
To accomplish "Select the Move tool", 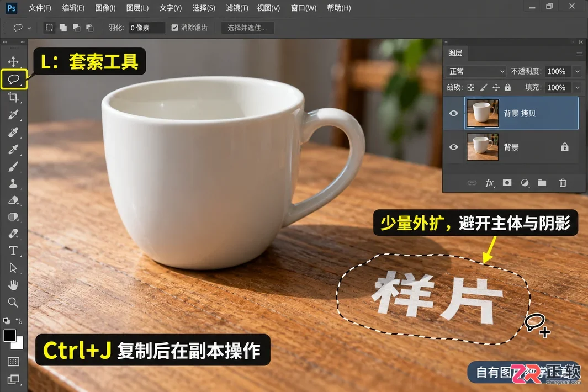I will tap(13, 61).
